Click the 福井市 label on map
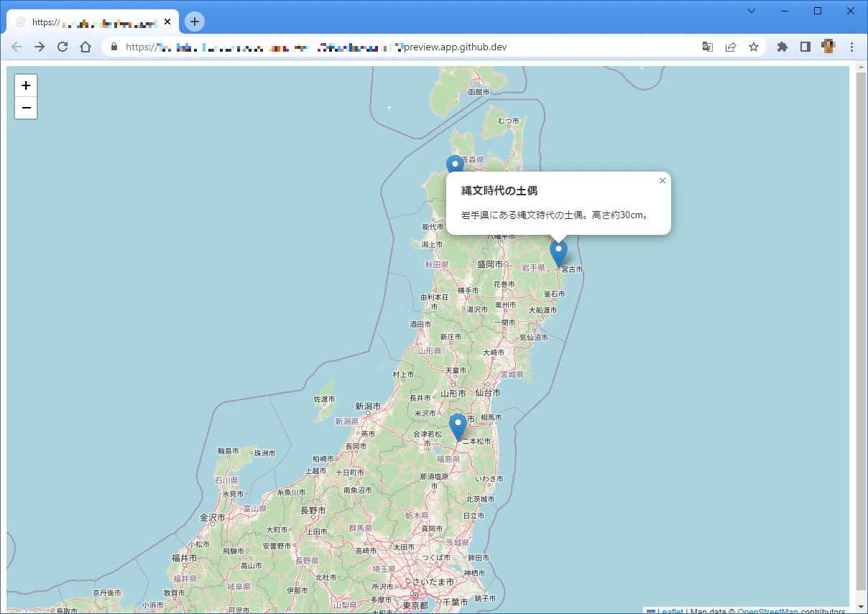The width and height of the screenshot is (868, 614). pos(185,557)
